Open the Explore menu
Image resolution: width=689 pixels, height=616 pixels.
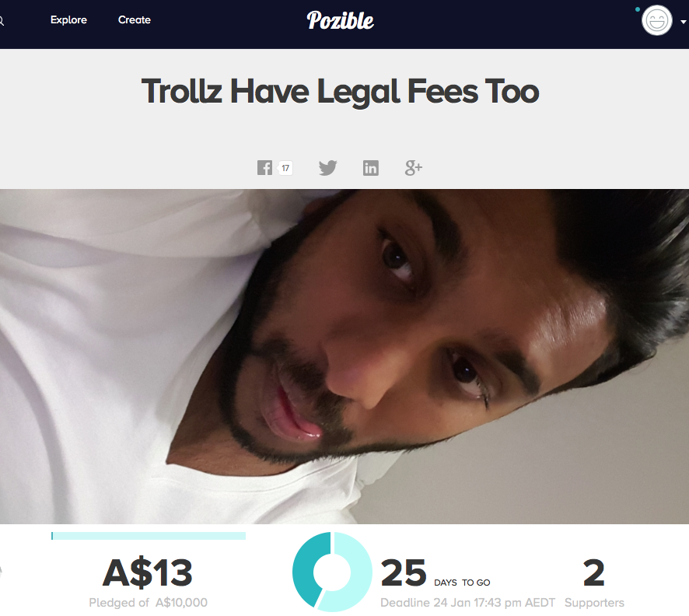(68, 19)
